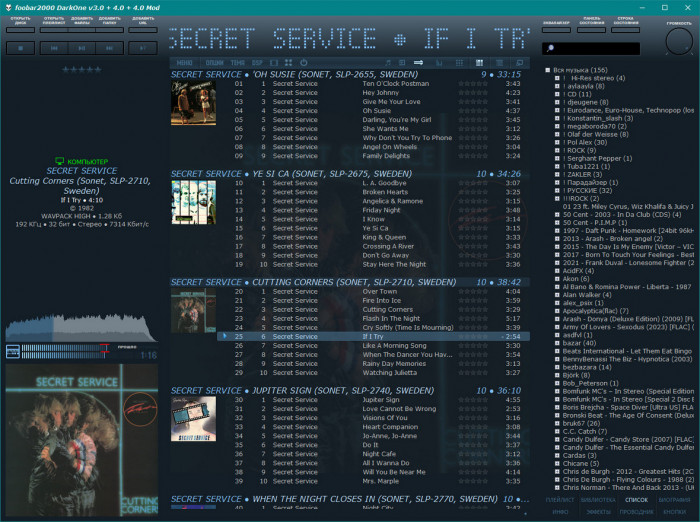Click the Ye Si Ca album cover thumbnail
The image size is (700, 522).
(193, 202)
